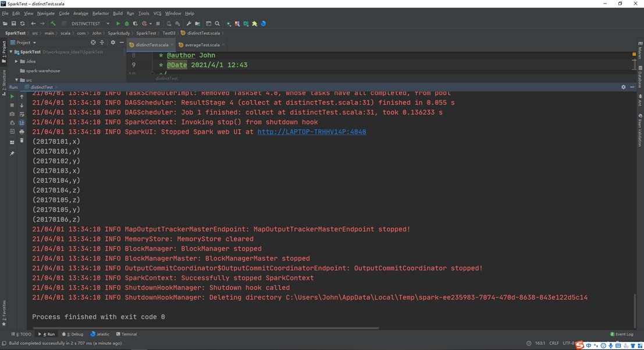This screenshot has height=350, width=644.
Task: Click the console horizontal scrollbar
Action: click(x=205, y=328)
